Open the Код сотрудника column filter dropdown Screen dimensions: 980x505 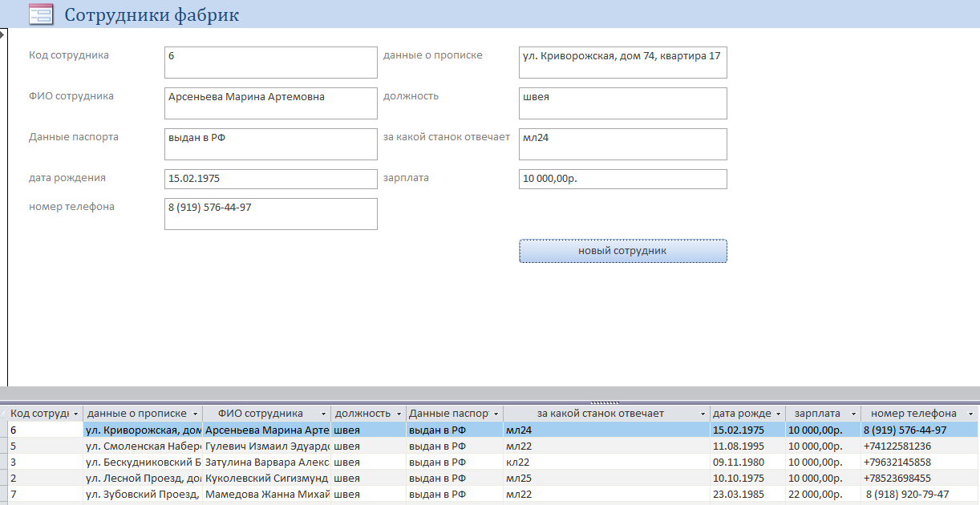pos(75,414)
